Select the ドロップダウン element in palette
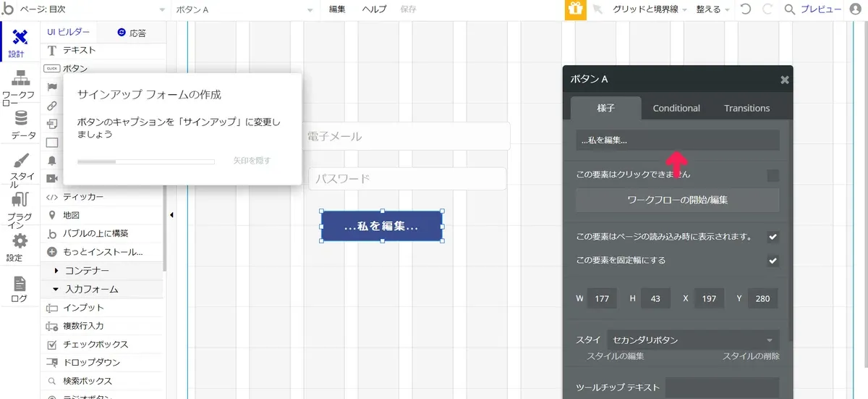Screen dimensions: 868x399 pyautogui.click(x=103, y=363)
